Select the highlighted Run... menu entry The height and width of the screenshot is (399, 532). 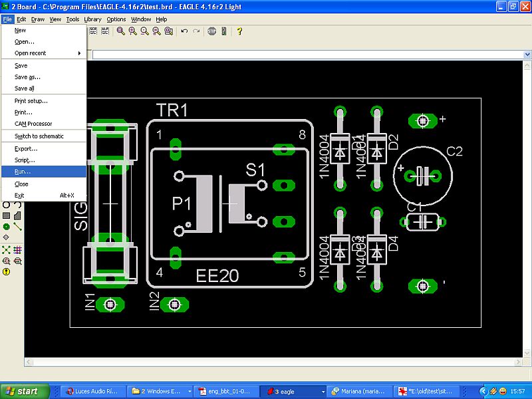tap(44, 172)
